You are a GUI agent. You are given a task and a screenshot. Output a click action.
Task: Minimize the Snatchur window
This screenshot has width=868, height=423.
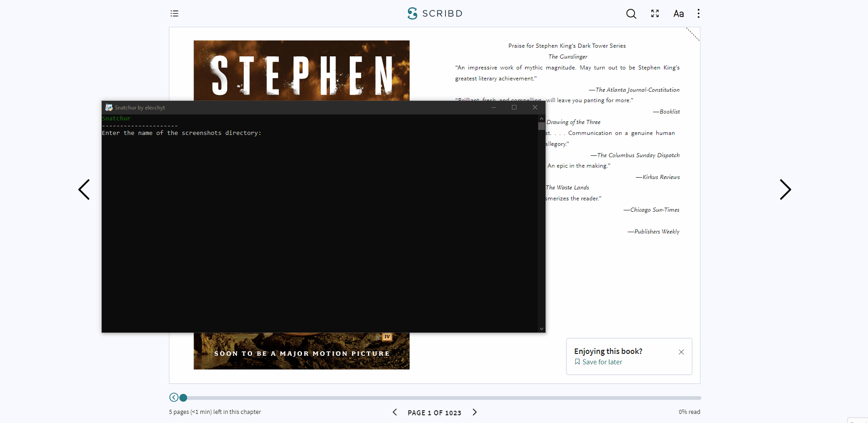(x=493, y=107)
